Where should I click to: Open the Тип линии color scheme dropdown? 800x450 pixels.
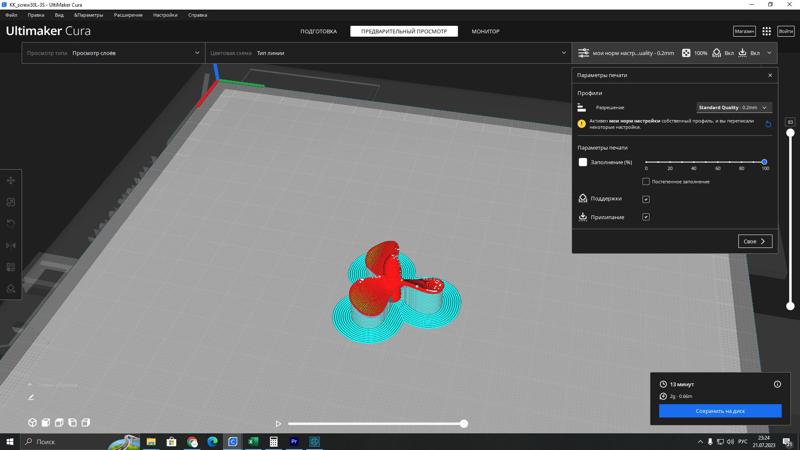388,53
